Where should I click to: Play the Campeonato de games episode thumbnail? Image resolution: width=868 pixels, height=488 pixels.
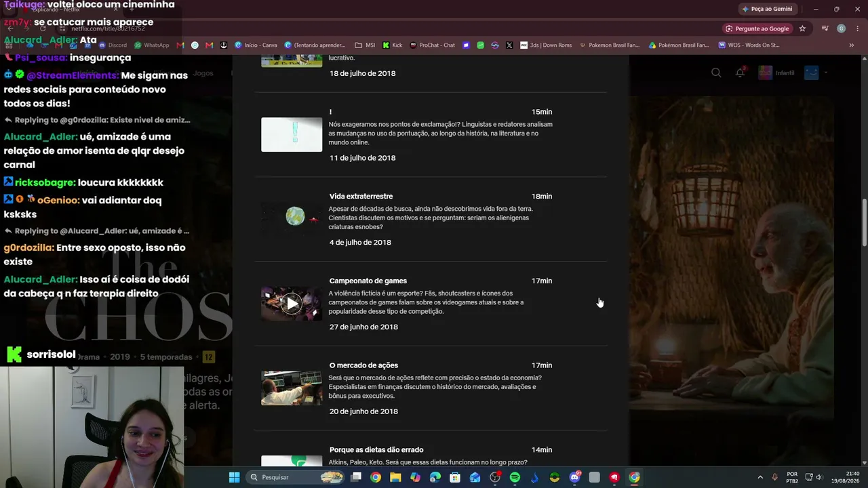tap(292, 304)
